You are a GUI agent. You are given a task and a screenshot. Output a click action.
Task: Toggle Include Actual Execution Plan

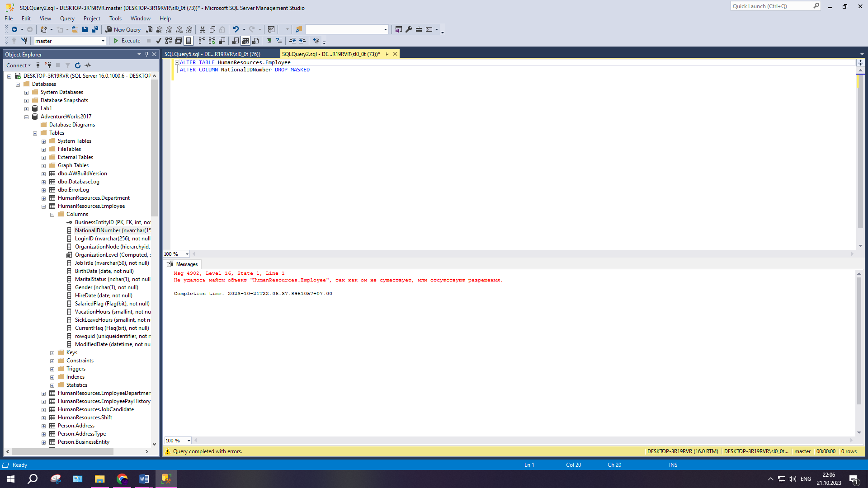pyautogui.click(x=202, y=41)
